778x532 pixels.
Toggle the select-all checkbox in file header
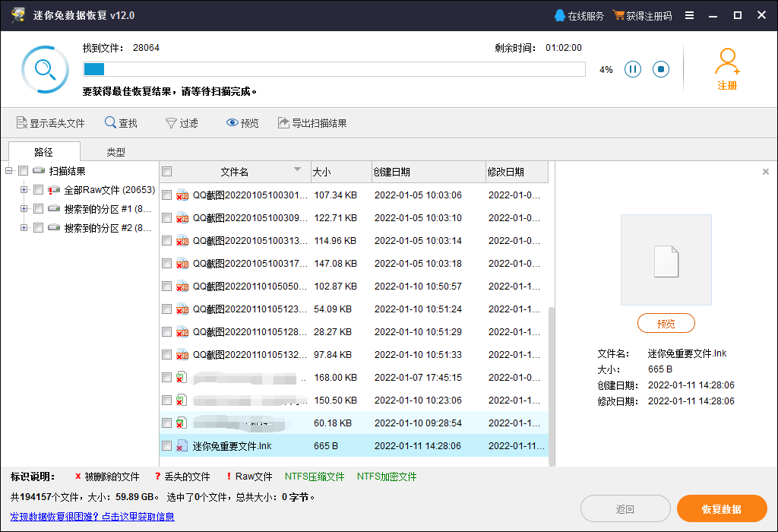click(166, 171)
